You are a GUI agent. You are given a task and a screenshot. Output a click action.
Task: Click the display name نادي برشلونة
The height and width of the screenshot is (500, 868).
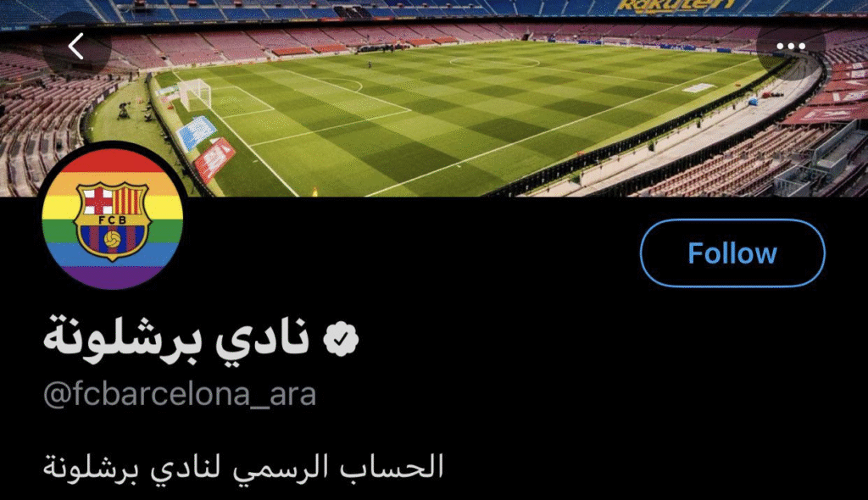point(176,338)
